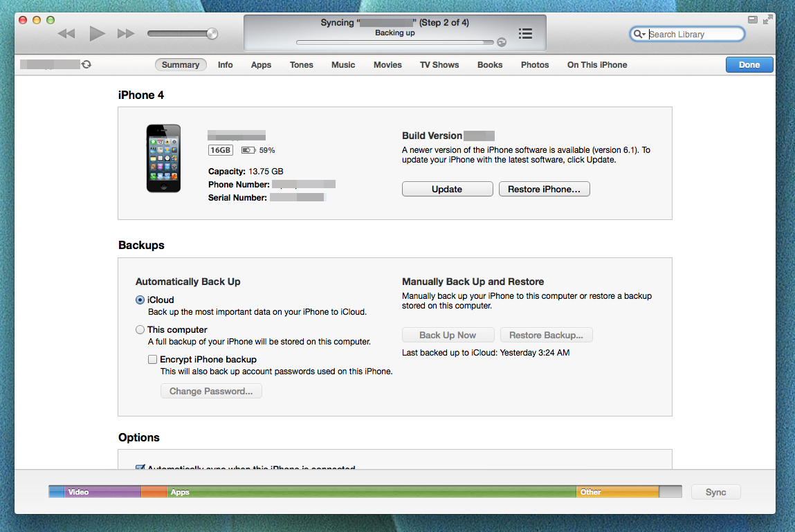Image resolution: width=795 pixels, height=532 pixels.
Task: Switch to mini player icon
Action: pyautogui.click(x=753, y=20)
